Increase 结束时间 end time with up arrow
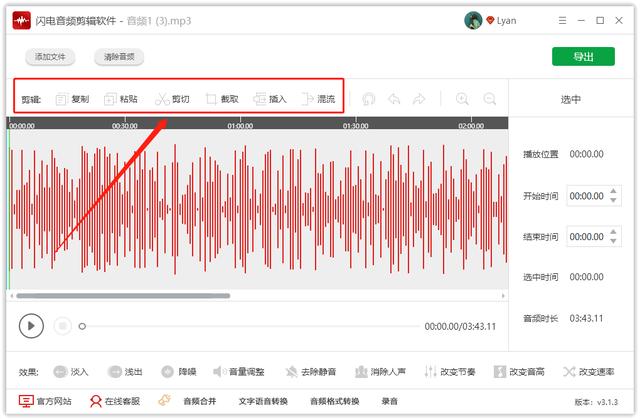The width and height of the screenshot is (640, 420). tap(613, 232)
